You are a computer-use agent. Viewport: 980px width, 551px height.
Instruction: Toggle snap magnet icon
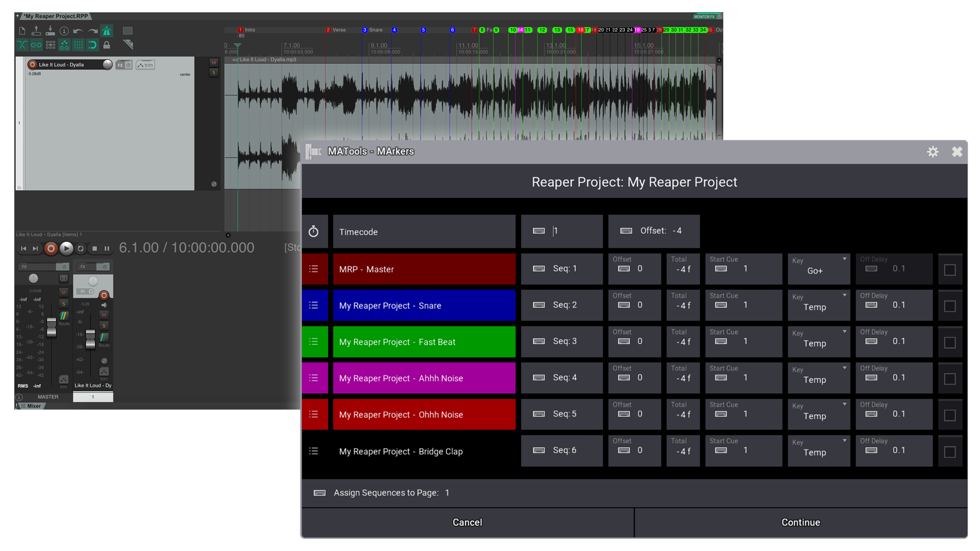(92, 45)
